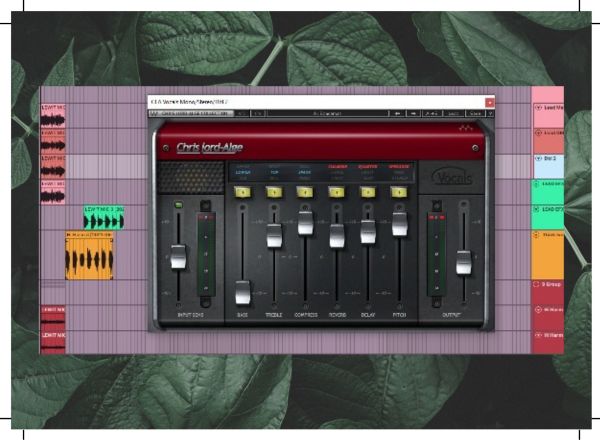The width and height of the screenshot is (600, 440).
Task: Select the Lead Vox track header
Action: point(548,106)
